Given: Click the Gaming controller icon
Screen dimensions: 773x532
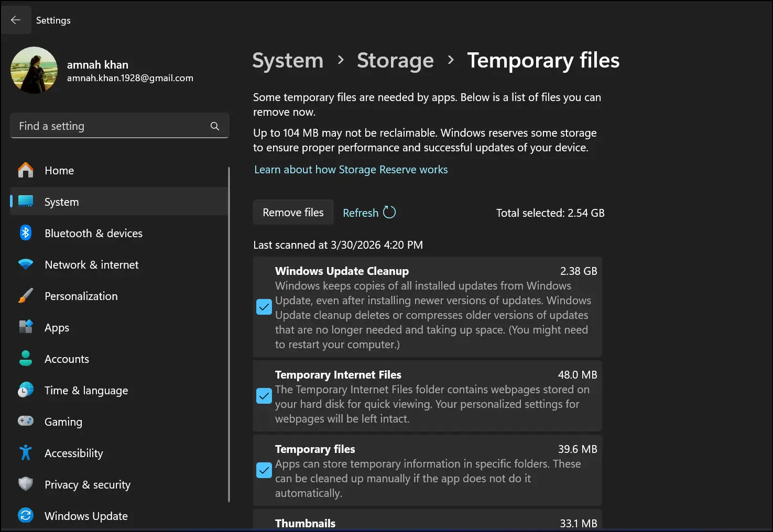Looking at the screenshot, I should [x=25, y=422].
